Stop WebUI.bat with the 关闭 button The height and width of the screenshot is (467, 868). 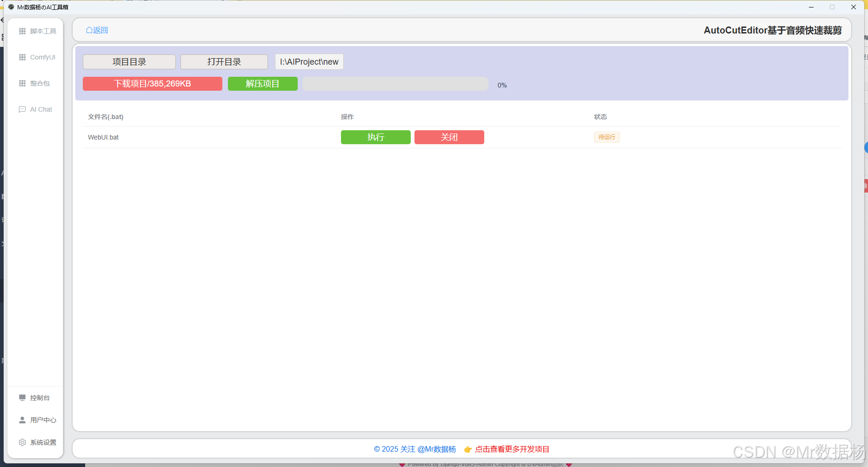pyautogui.click(x=449, y=137)
